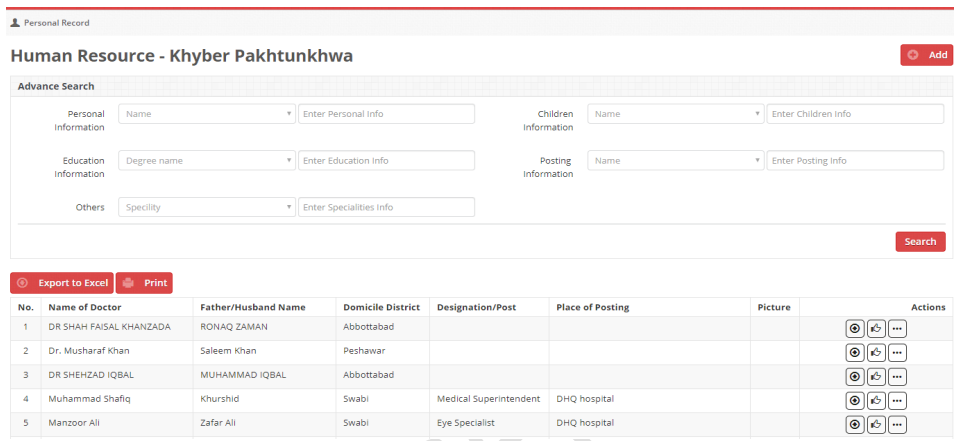Expand the Degree name dropdown
This screenshot has height=441, width=961.
(207, 161)
